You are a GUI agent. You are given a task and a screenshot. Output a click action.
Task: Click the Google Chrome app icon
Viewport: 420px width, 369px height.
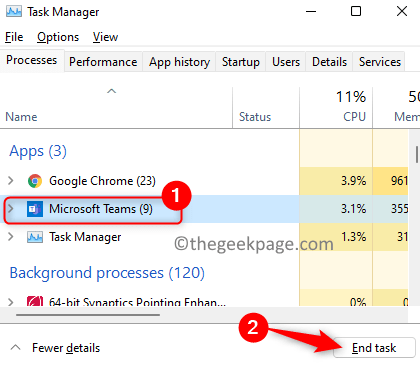(x=35, y=181)
